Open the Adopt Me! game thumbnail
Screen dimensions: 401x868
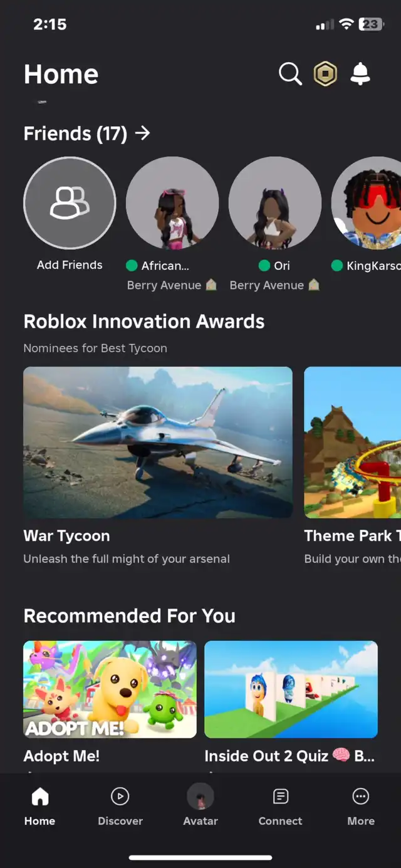pos(110,689)
